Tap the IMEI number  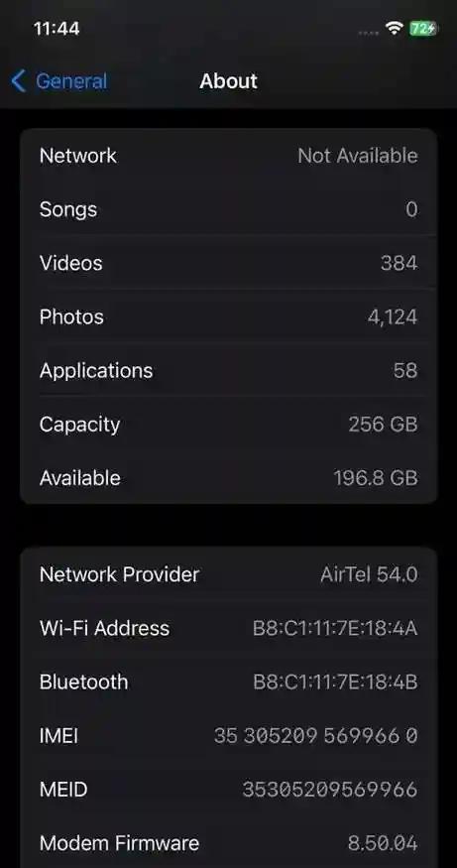click(316, 736)
